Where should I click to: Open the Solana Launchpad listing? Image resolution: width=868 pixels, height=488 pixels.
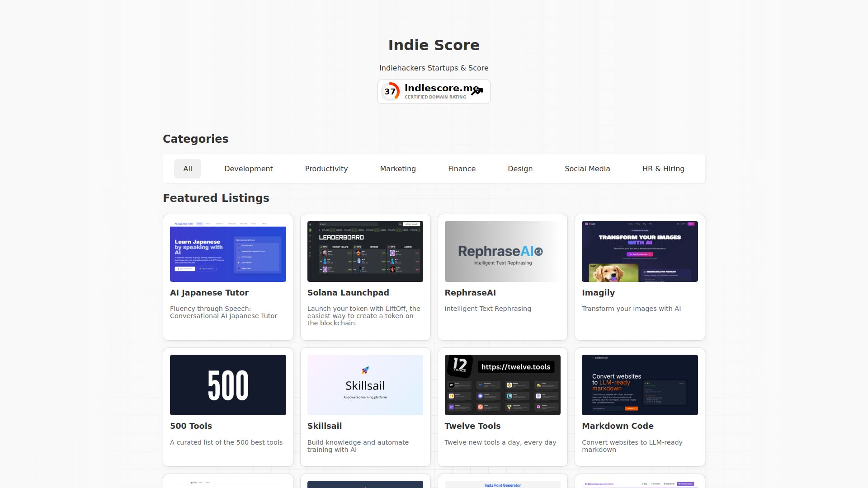click(348, 292)
